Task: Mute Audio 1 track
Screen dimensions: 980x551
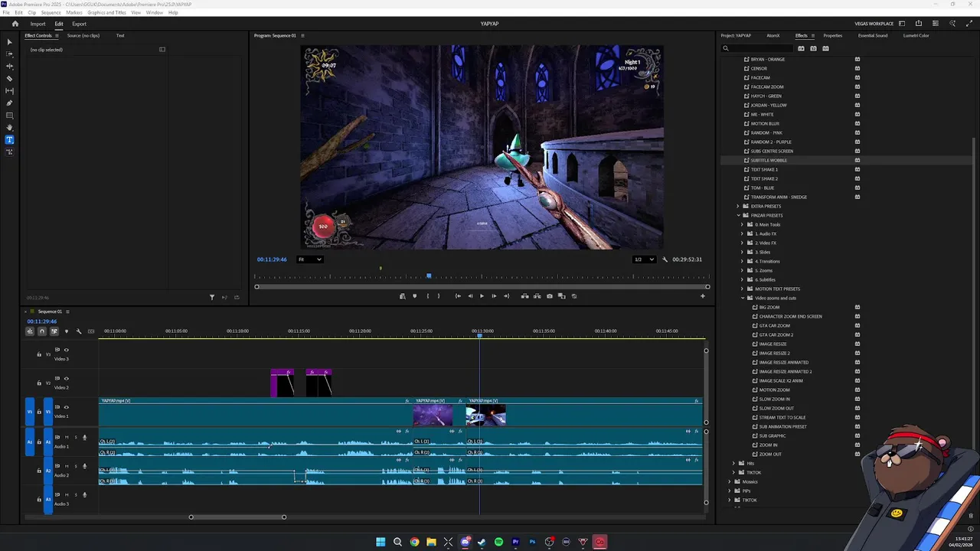Action: tap(67, 437)
